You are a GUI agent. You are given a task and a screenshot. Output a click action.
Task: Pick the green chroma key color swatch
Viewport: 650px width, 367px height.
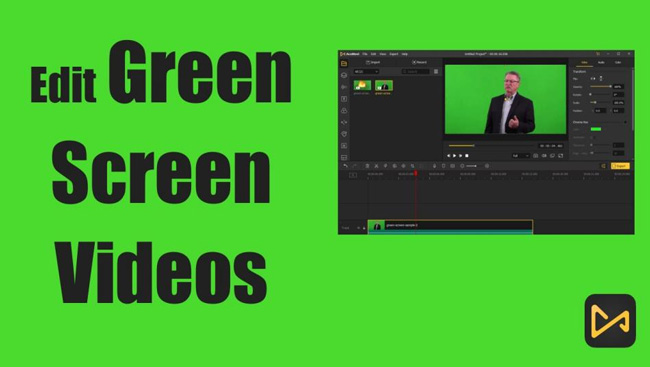596,129
